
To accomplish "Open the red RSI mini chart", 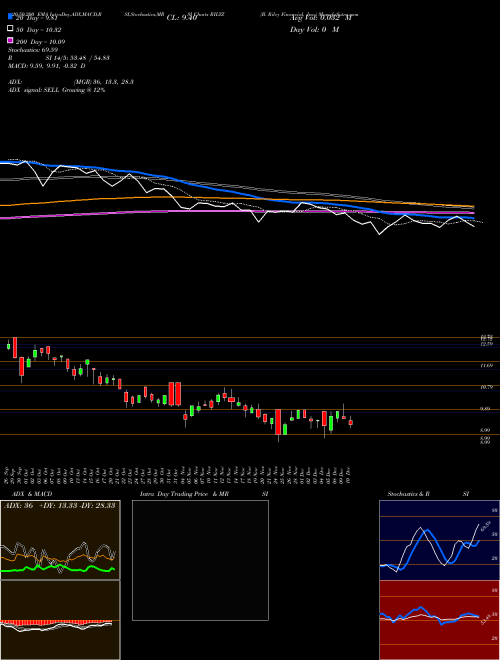I will pos(439,620).
